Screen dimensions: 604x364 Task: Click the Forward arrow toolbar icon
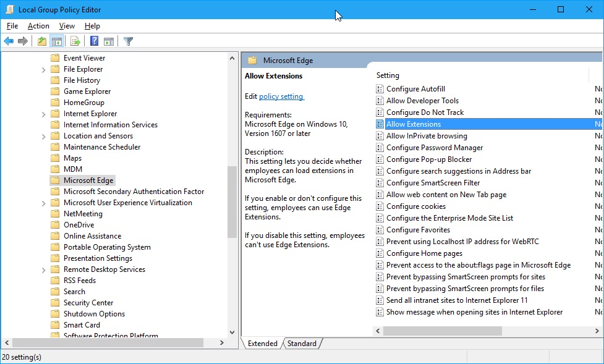coord(23,41)
